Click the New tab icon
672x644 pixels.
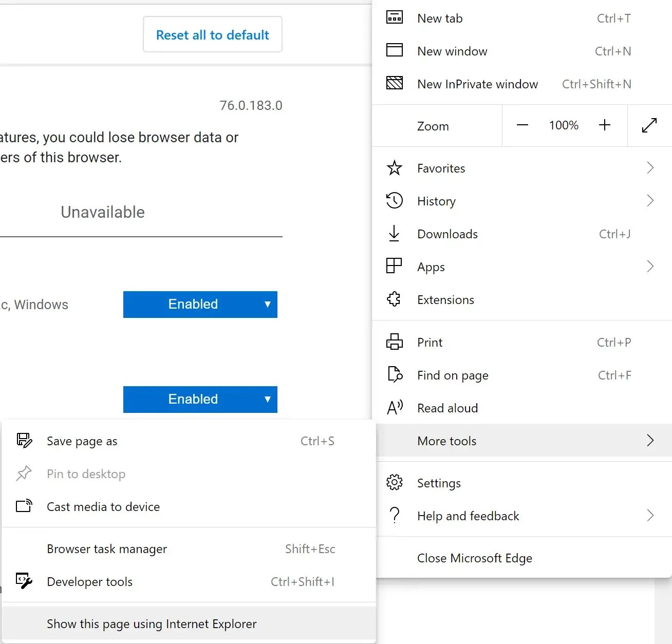click(395, 18)
